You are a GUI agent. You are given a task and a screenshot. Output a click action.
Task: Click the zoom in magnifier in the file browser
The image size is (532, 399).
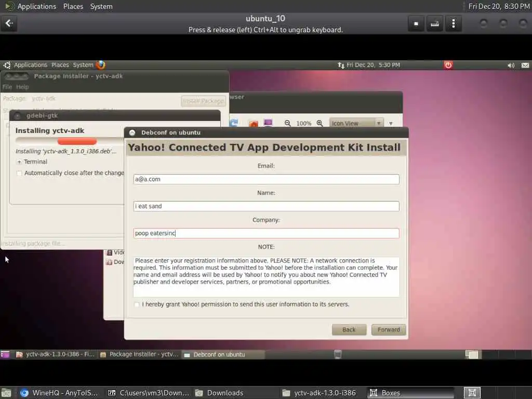(320, 123)
